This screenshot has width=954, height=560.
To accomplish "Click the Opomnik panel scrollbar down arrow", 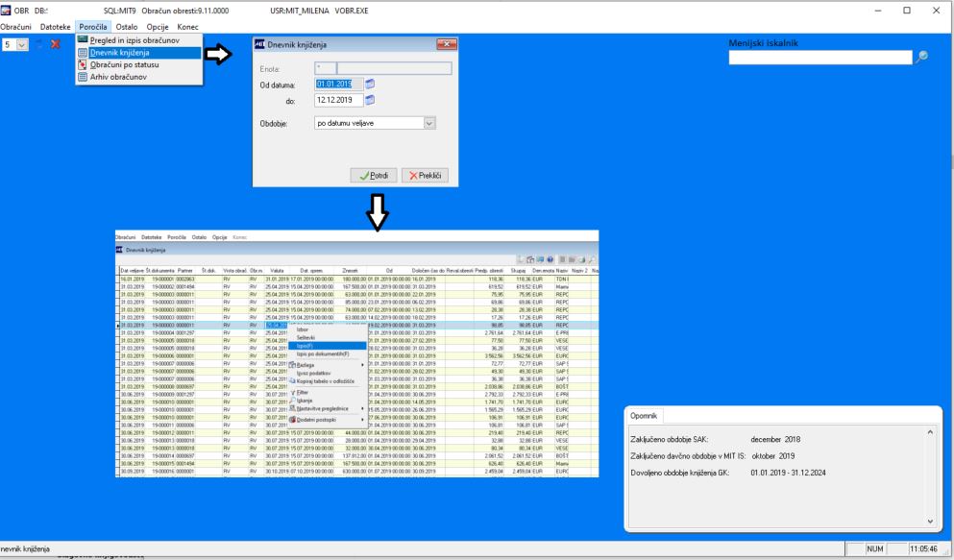I will pos(930,521).
